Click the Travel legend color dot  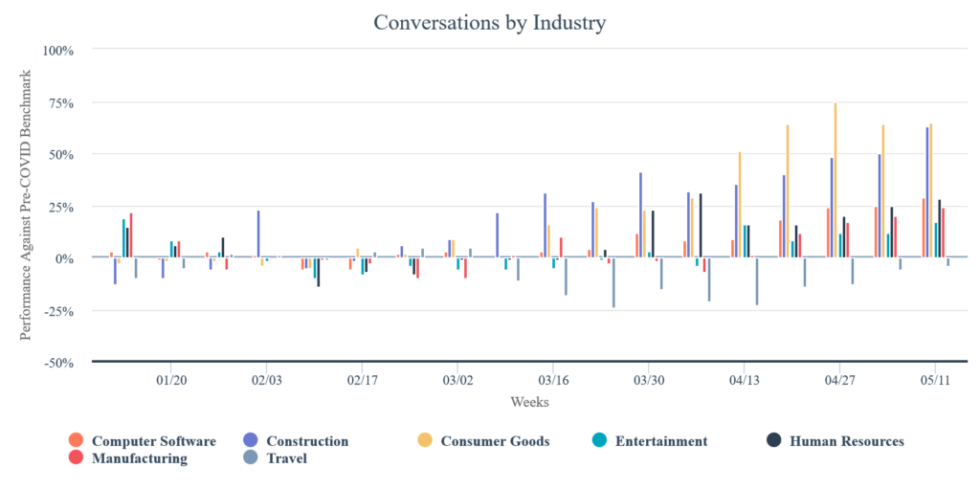coord(250,457)
